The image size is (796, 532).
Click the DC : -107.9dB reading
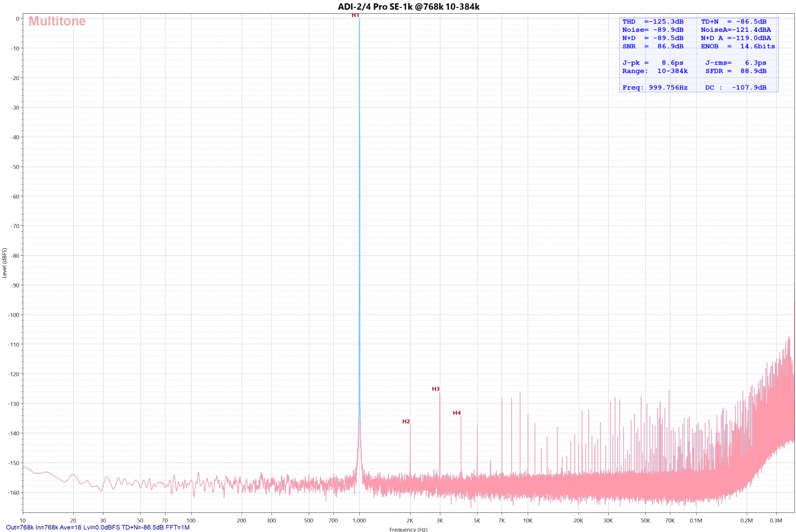[736, 88]
